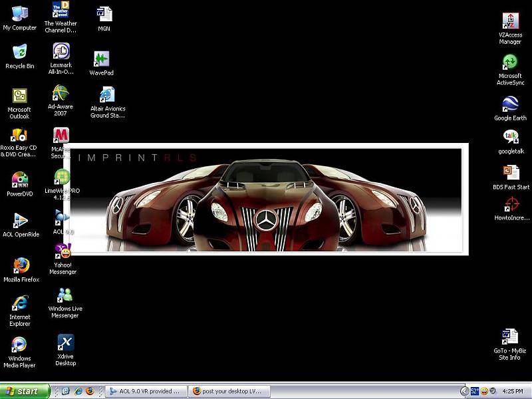The height and width of the screenshot is (399, 532).
Task: Click the AOL 9.0 desktop icon
Action: coord(63,222)
